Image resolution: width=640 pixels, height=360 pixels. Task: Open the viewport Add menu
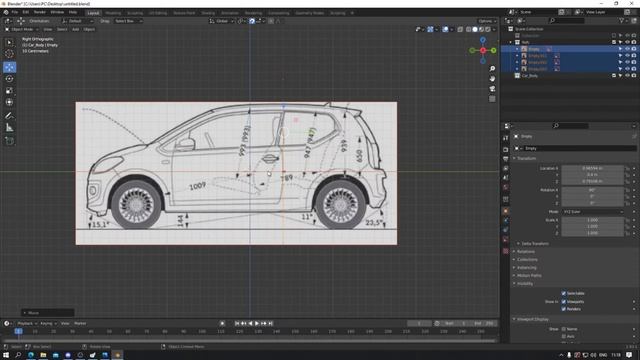point(76,29)
